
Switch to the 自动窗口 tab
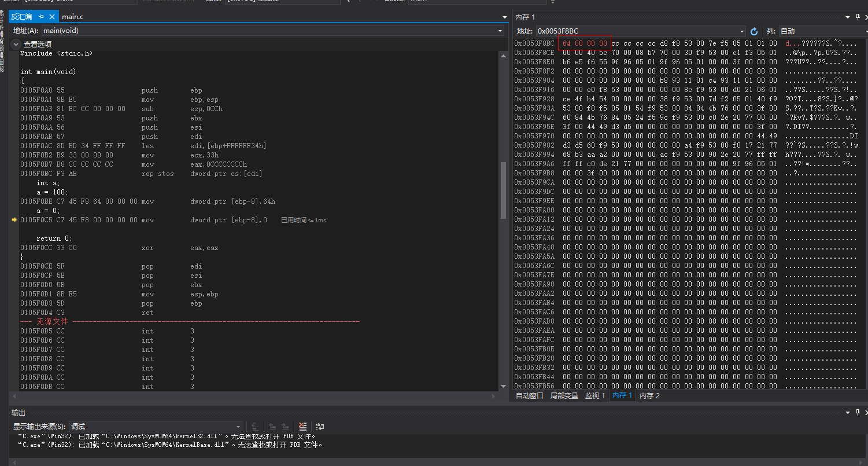530,396
